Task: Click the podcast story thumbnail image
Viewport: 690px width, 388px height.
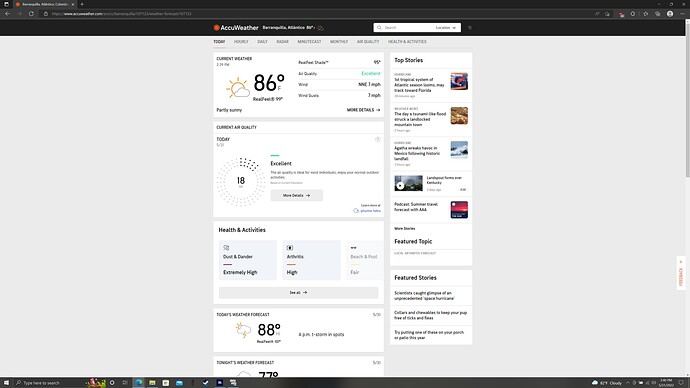Action: tap(459, 210)
